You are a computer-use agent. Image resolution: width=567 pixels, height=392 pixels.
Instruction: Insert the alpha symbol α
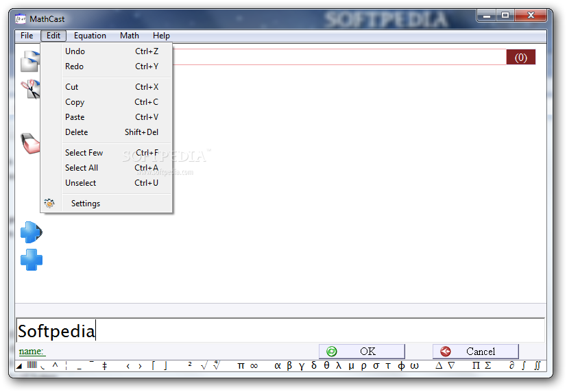click(x=278, y=366)
